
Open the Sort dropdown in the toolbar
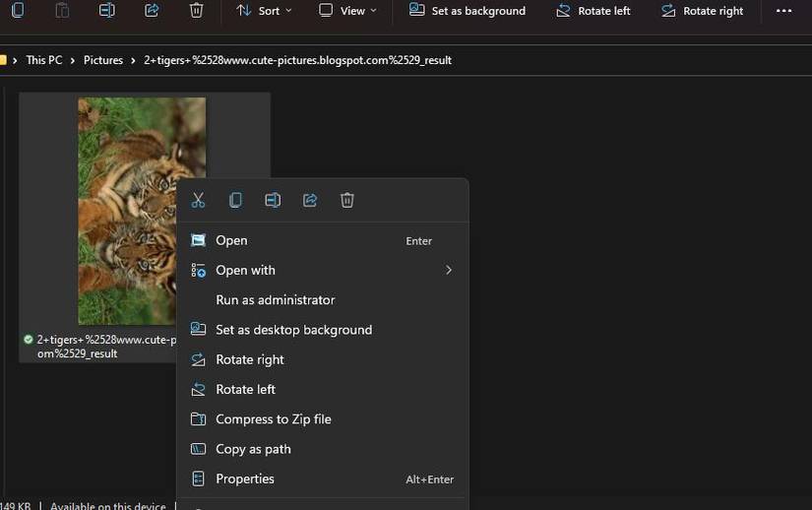(264, 11)
